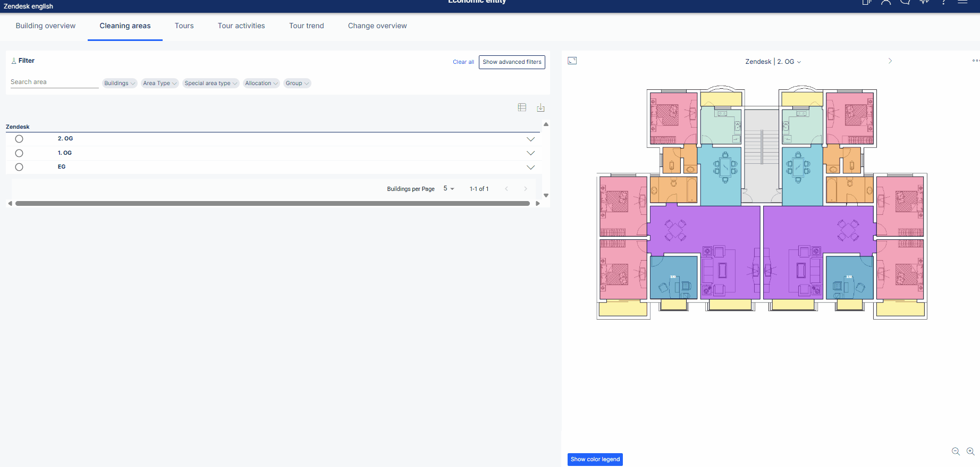Switch to Building overview tab

point(46,26)
